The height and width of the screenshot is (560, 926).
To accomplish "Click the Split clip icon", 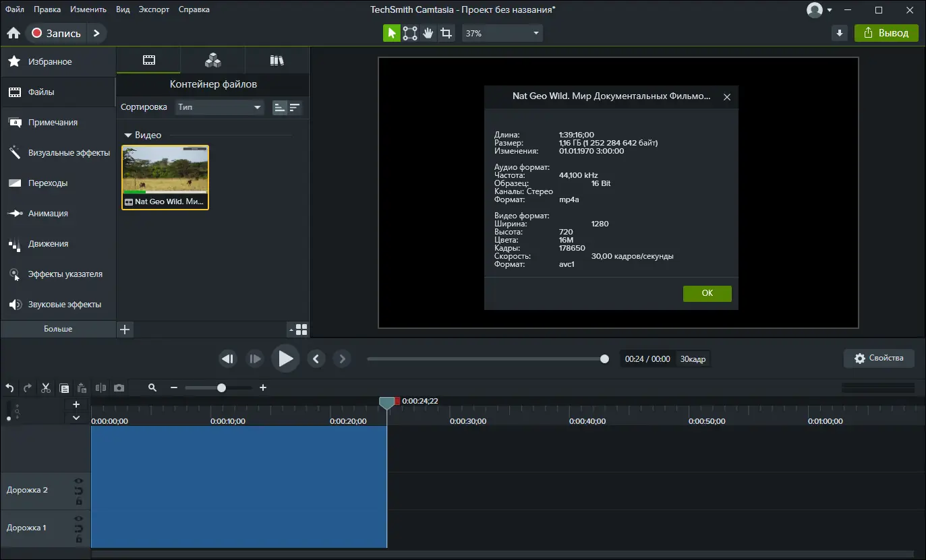I will (x=101, y=388).
